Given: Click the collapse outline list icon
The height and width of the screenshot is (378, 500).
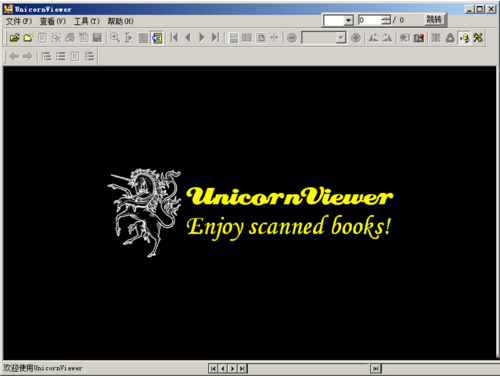Looking at the screenshot, I should click(x=89, y=56).
